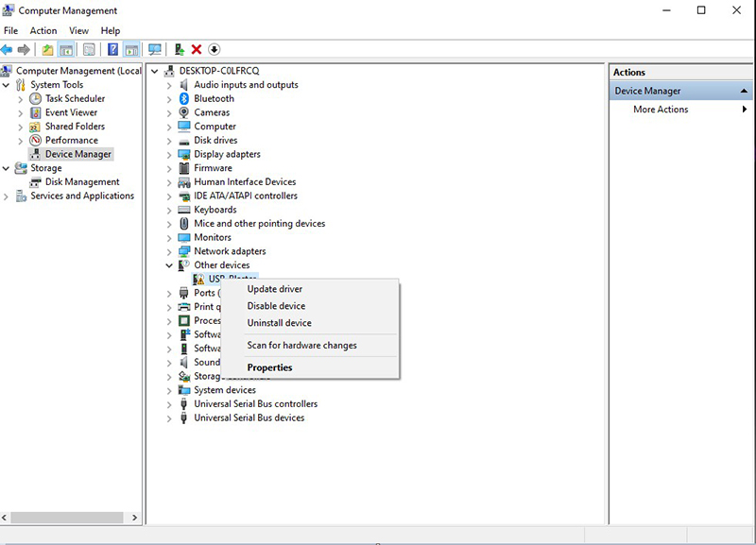Choose Update driver from context menu

[x=274, y=289]
